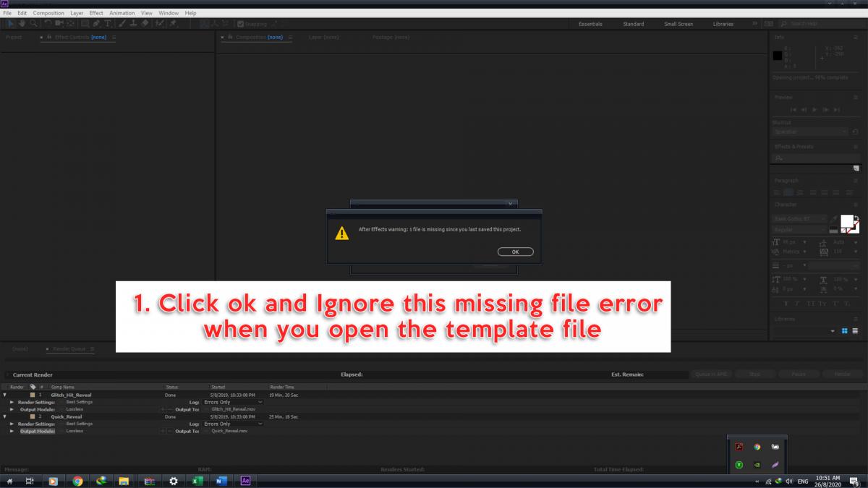The image size is (868, 488).
Task: Select the Type tool in the toolbar
Action: tap(108, 23)
